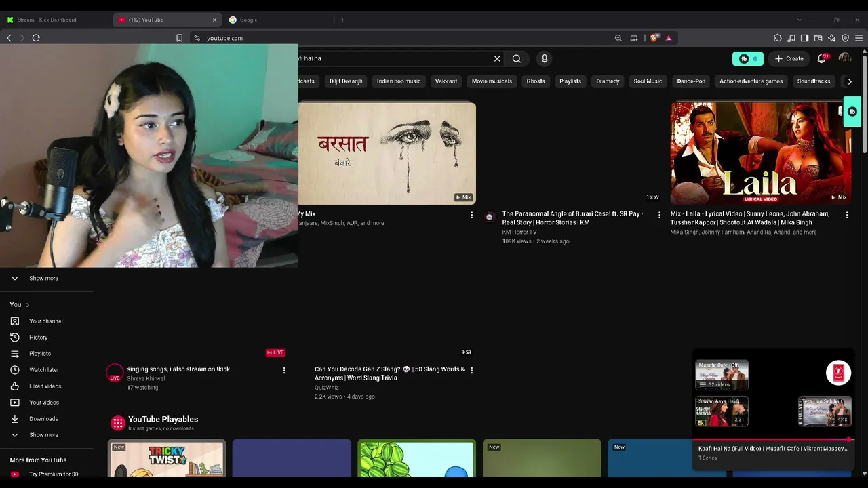Click the zoom magnifier icon in address bar
The height and width of the screenshot is (488, 868).
pyautogui.click(x=618, y=38)
